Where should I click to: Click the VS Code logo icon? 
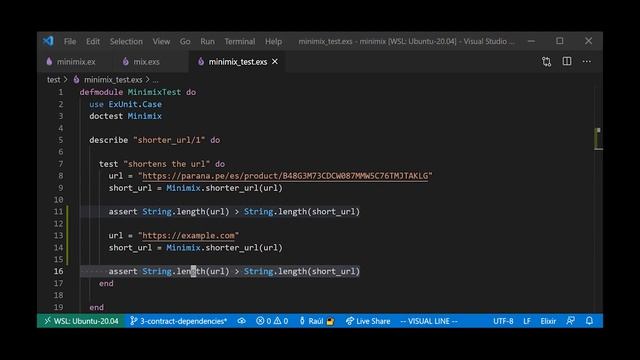(48, 41)
